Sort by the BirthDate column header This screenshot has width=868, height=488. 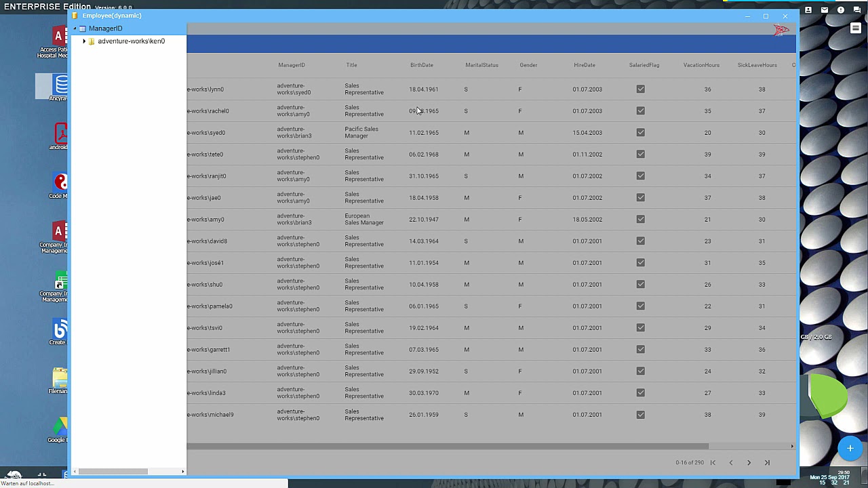tap(421, 65)
